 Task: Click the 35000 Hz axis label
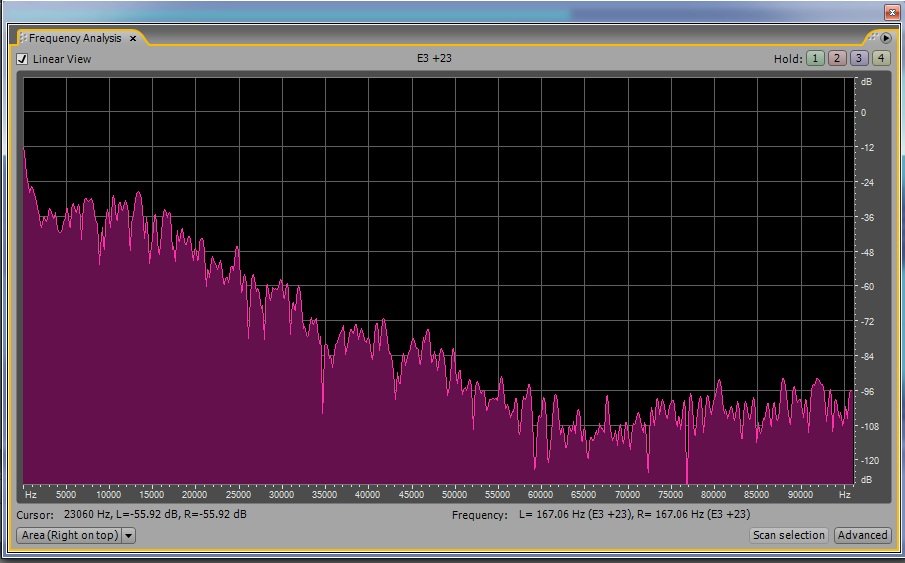click(x=324, y=494)
